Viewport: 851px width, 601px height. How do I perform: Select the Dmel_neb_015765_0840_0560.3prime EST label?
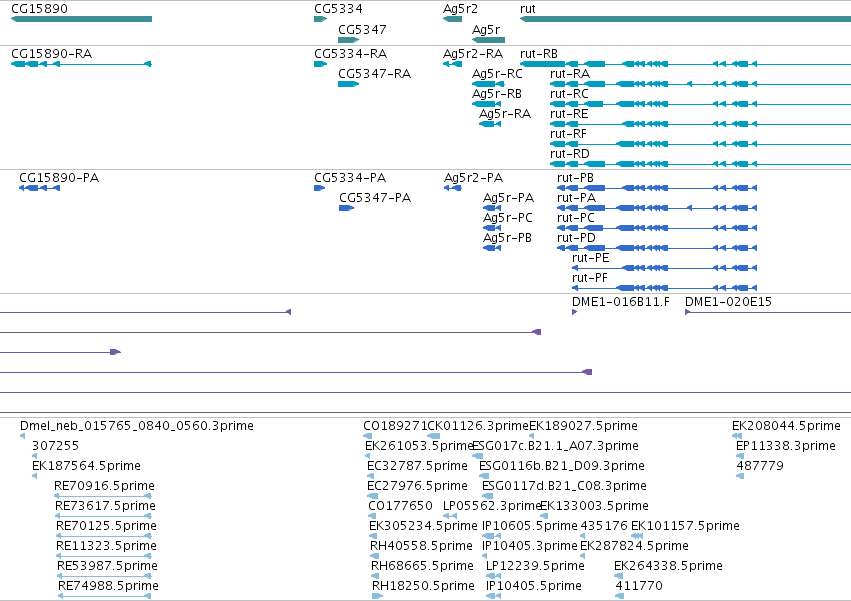click(x=137, y=426)
